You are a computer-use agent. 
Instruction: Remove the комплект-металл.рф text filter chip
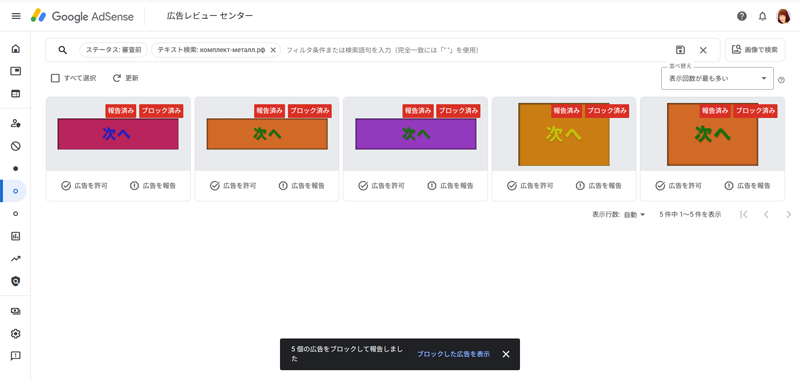click(273, 50)
